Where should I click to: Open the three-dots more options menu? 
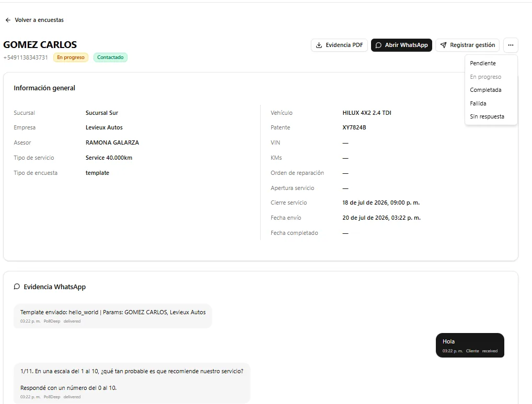click(511, 45)
